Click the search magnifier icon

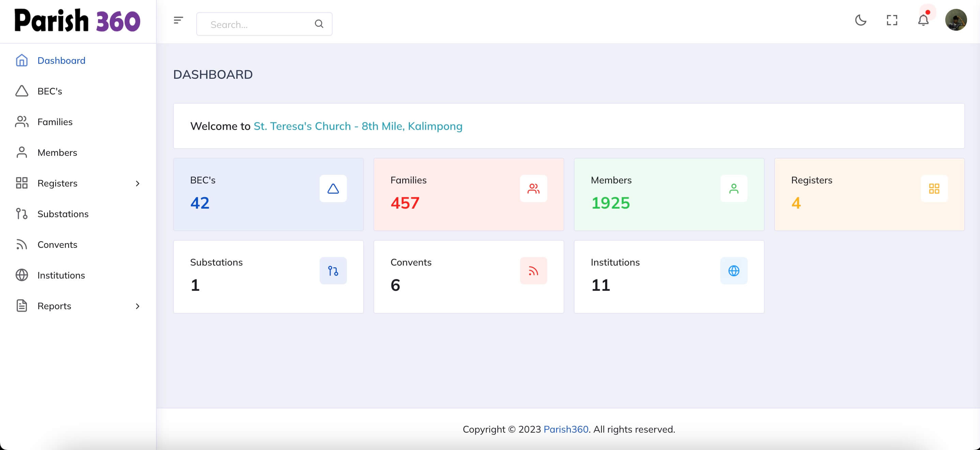click(x=319, y=24)
